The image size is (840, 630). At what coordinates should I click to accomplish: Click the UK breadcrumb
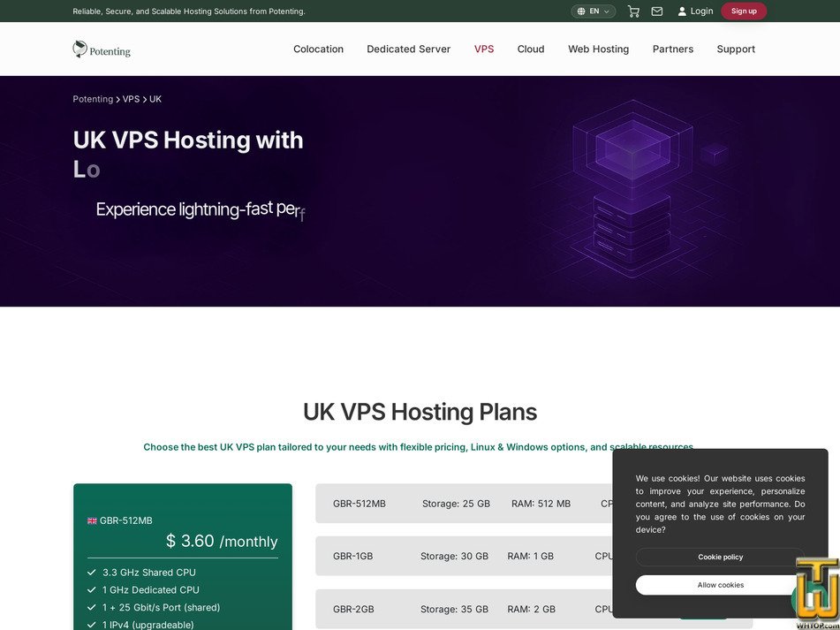(x=155, y=99)
